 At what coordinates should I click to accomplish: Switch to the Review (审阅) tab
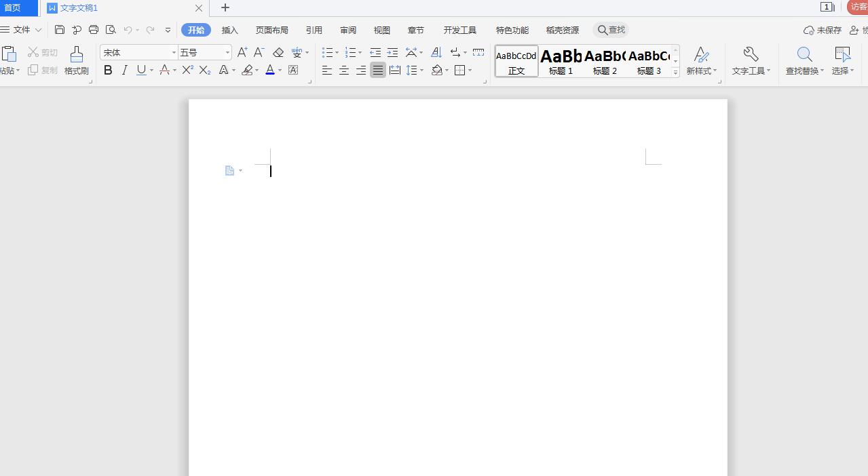[x=348, y=30]
